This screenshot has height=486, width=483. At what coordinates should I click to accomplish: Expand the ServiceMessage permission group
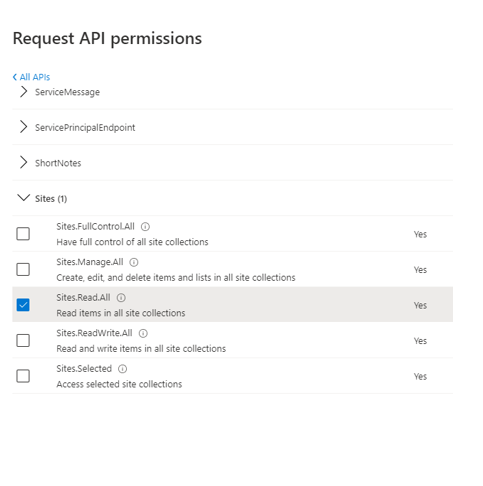pos(23,91)
